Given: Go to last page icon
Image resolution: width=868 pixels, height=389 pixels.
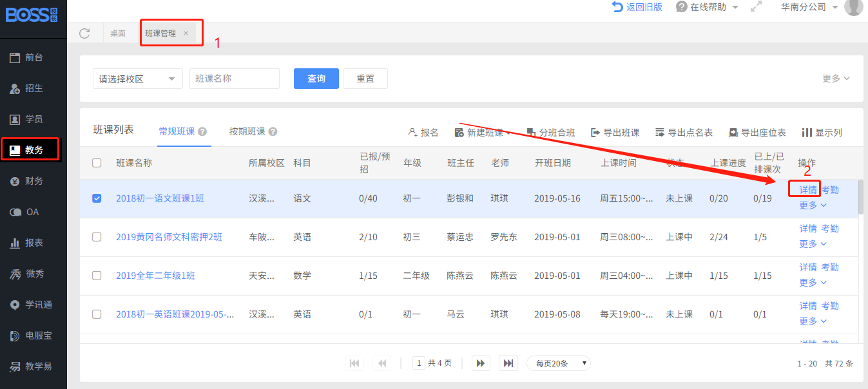Looking at the screenshot, I should click(x=508, y=363).
